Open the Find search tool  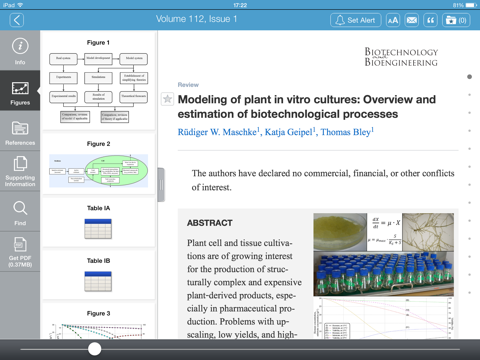[x=20, y=212]
